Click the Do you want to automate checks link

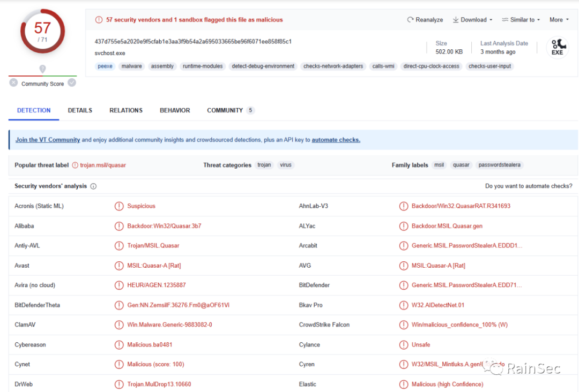(529, 186)
